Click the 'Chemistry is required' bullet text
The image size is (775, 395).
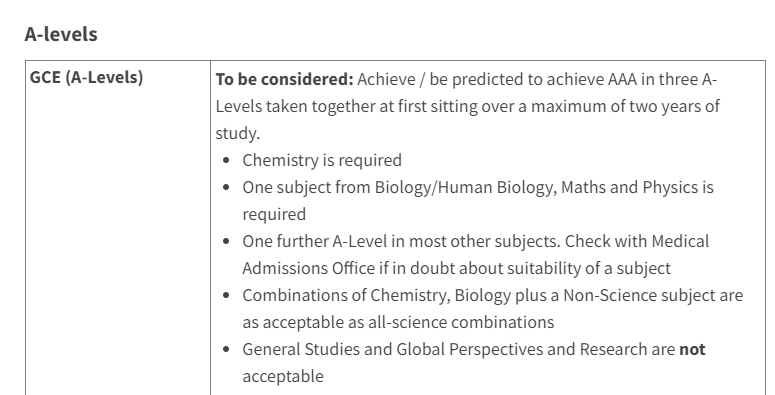[x=322, y=160]
